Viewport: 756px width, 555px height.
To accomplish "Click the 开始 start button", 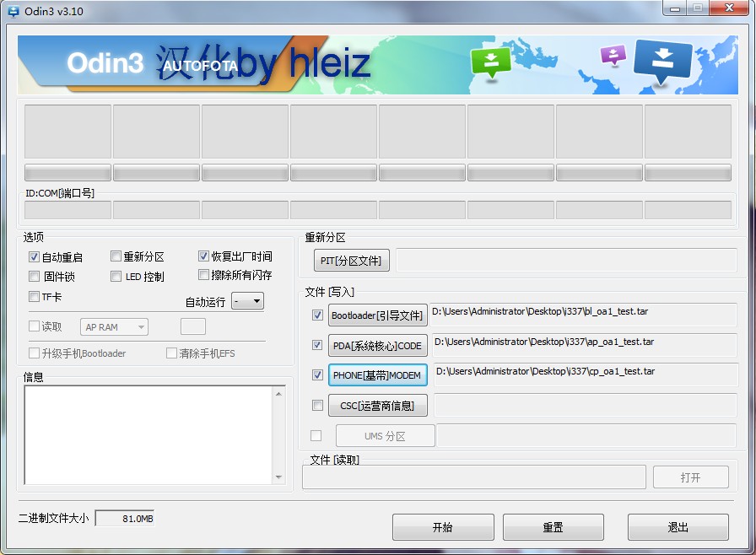I will pyautogui.click(x=443, y=527).
